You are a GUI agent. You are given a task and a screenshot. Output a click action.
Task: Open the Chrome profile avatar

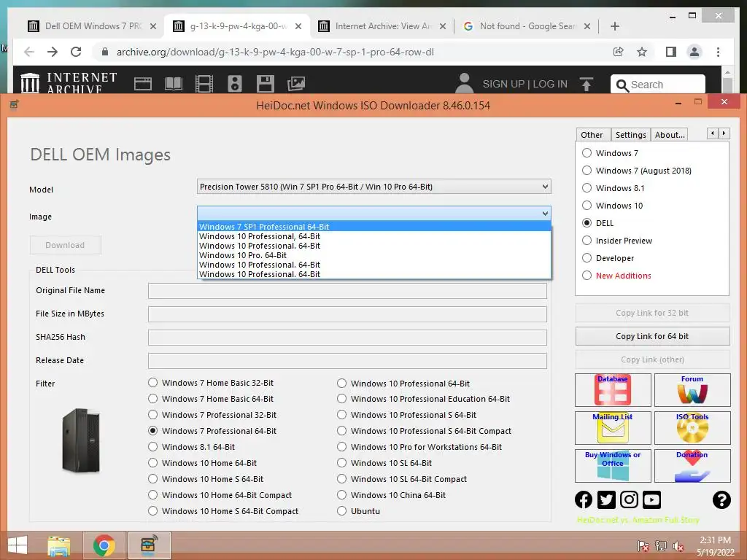(x=694, y=52)
